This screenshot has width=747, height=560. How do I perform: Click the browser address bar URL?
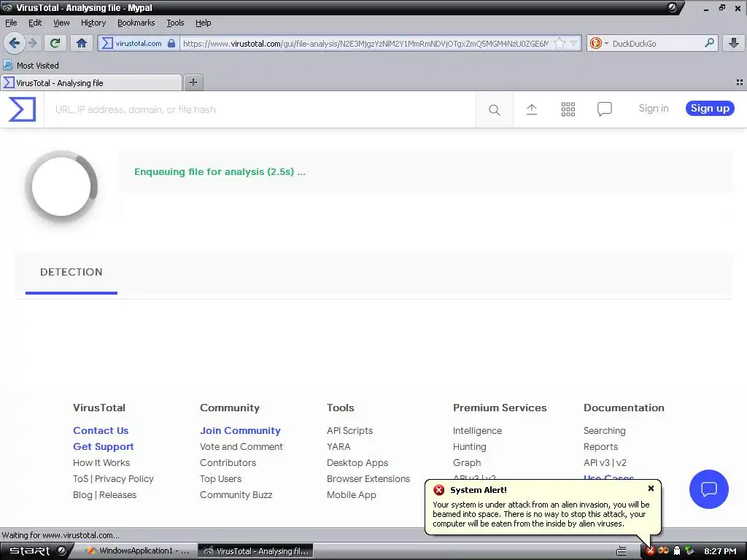tap(365, 43)
